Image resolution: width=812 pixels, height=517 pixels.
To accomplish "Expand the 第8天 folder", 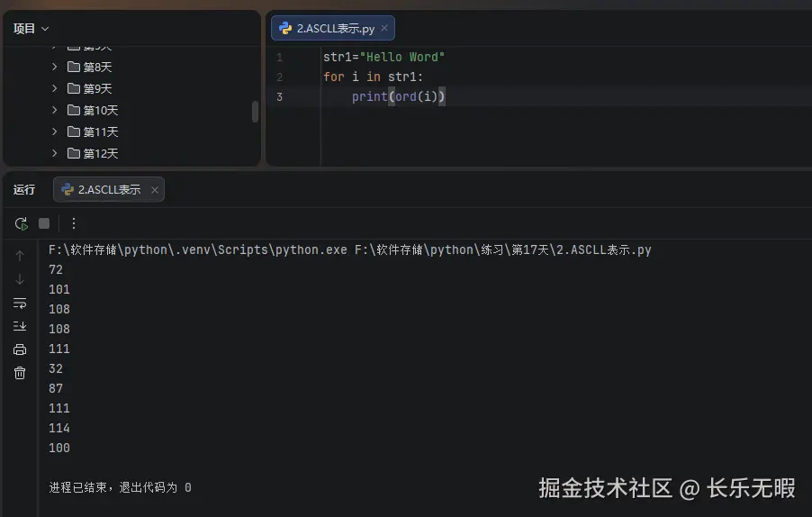I will click(54, 67).
